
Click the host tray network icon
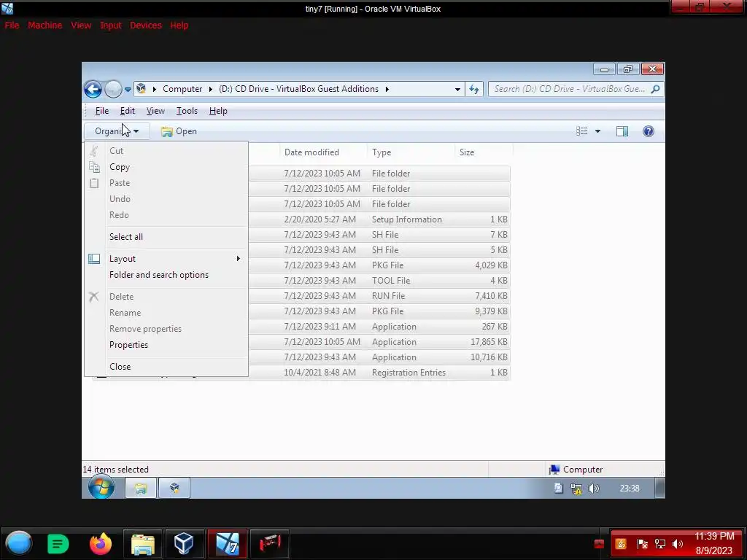[659, 544]
